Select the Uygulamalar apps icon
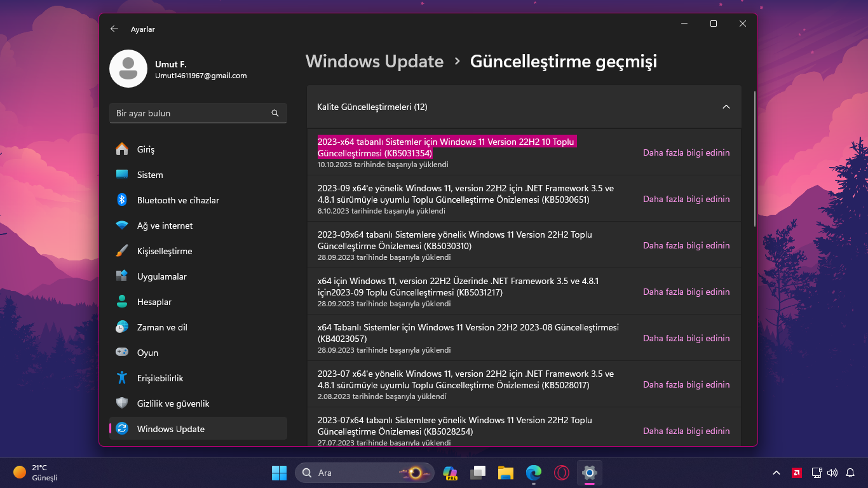 coord(122,276)
